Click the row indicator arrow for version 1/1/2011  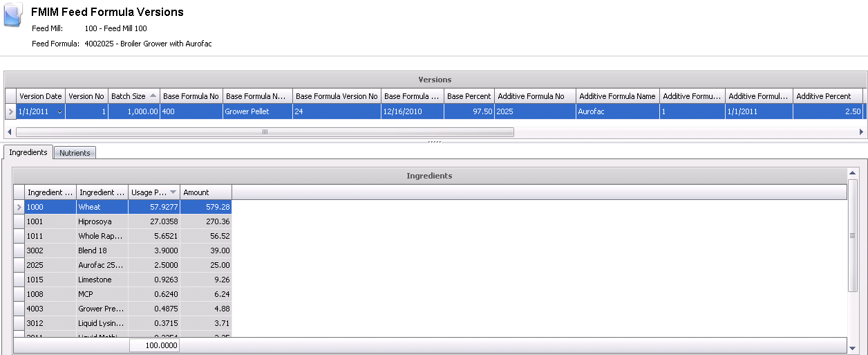click(x=10, y=111)
